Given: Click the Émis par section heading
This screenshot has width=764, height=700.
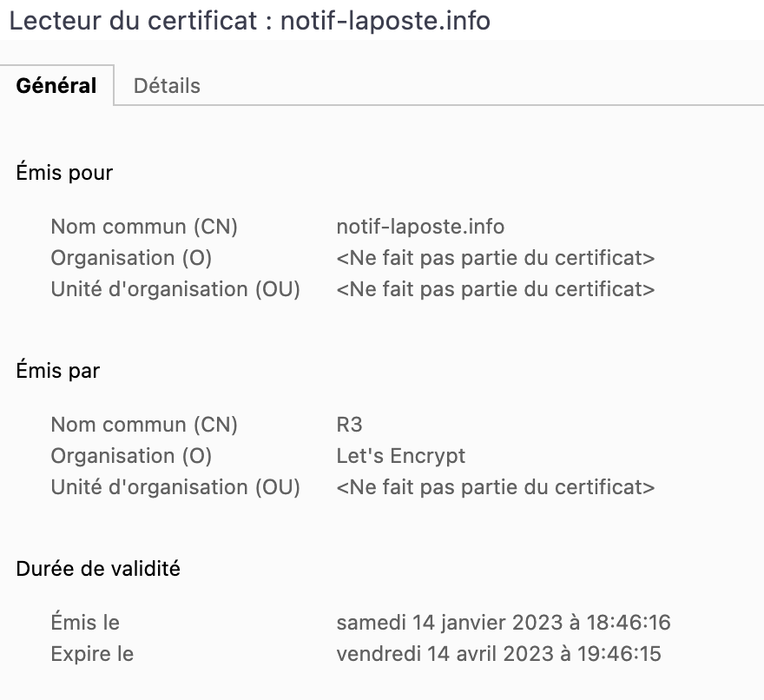Looking at the screenshot, I should (x=58, y=371).
